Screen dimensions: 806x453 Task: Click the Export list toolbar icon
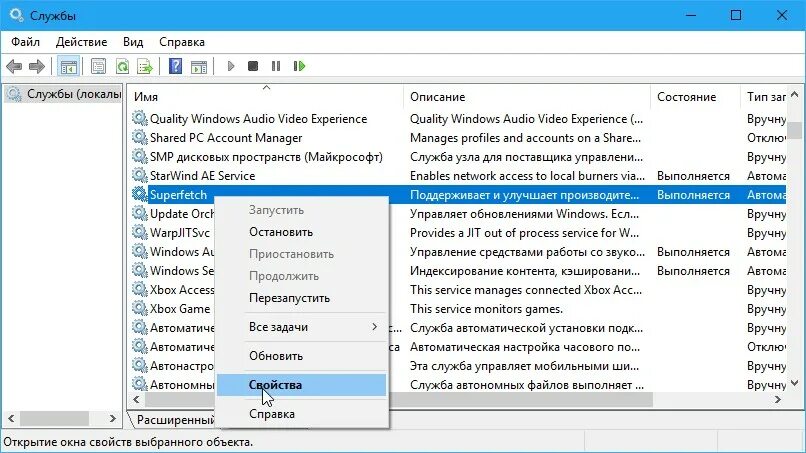click(145, 66)
